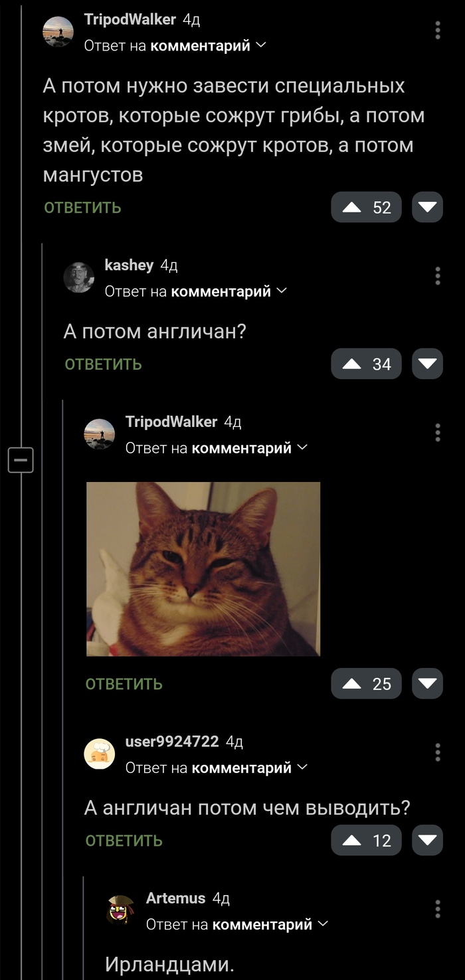The image size is (465, 980).
Task: Upvote user9924722's comment with 12 rating
Action: tap(366, 841)
